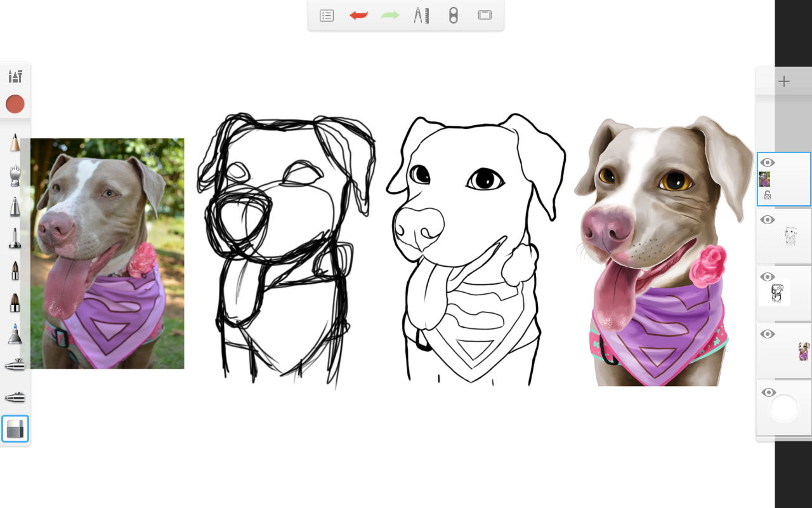812x508 pixels.
Task: Hide the clean line art layer
Action: [x=768, y=220]
